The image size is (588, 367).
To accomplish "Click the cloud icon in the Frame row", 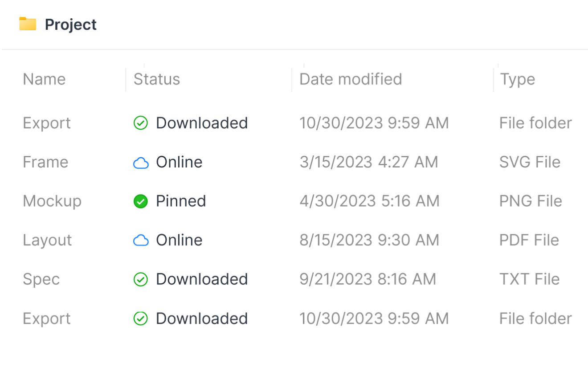I will (141, 163).
